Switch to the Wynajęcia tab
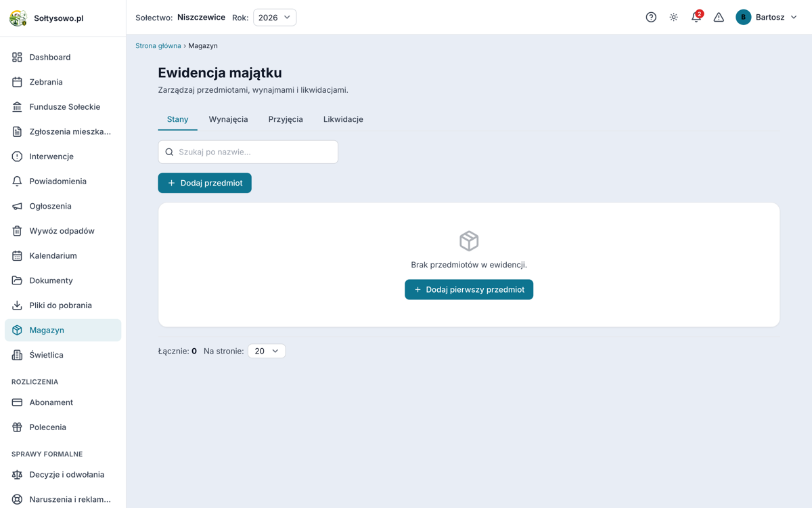Viewport: 812px width, 508px height. click(228, 119)
